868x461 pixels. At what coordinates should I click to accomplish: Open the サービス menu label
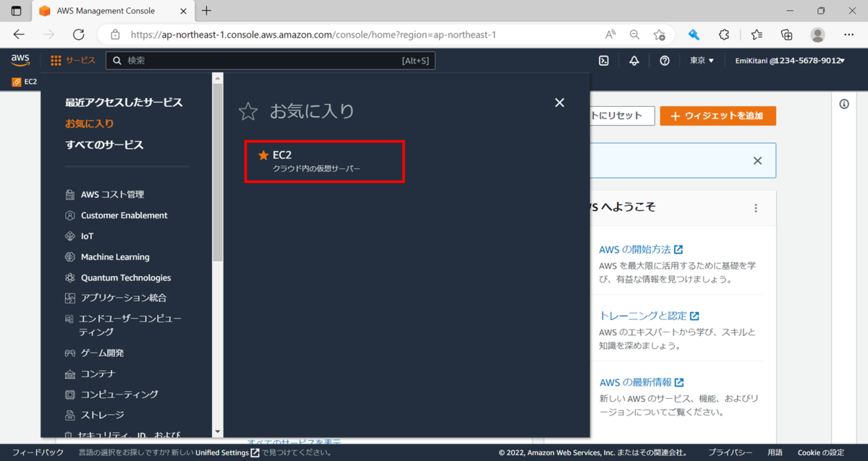[x=81, y=61]
